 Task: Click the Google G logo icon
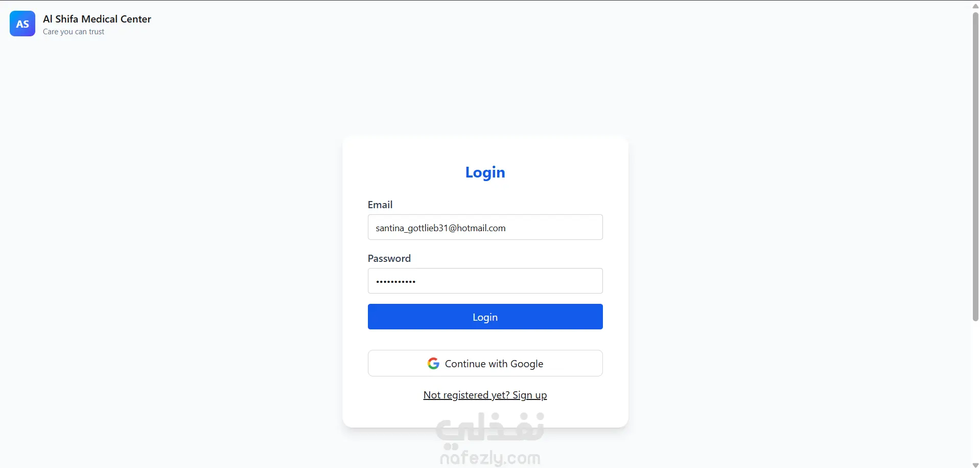(433, 363)
